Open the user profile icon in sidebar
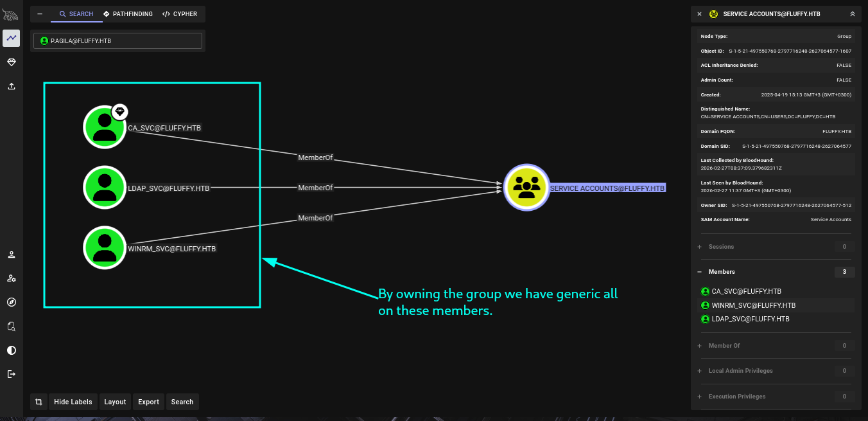This screenshot has height=421, width=868. (12, 255)
